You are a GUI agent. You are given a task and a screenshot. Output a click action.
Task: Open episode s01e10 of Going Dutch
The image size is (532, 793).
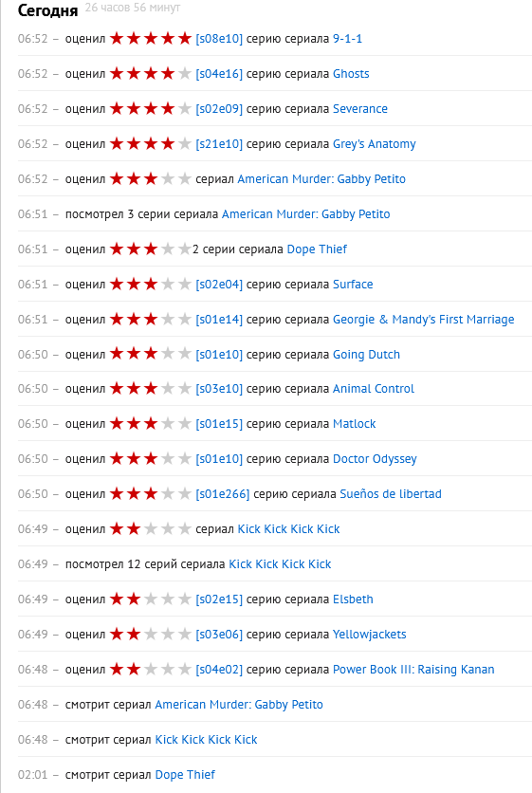pyautogui.click(x=219, y=355)
